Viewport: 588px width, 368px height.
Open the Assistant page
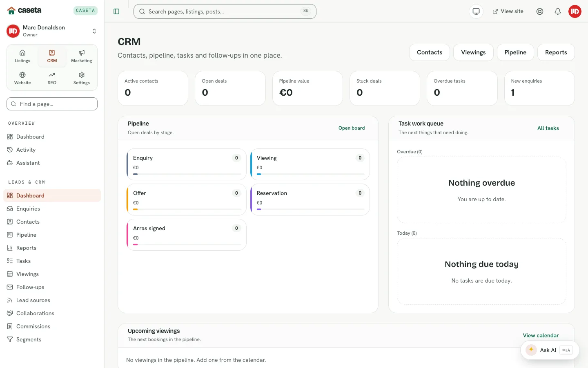pyautogui.click(x=52, y=163)
